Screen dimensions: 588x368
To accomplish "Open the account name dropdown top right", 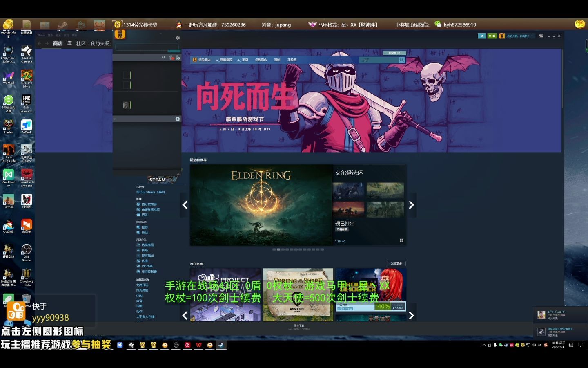I will click(520, 36).
